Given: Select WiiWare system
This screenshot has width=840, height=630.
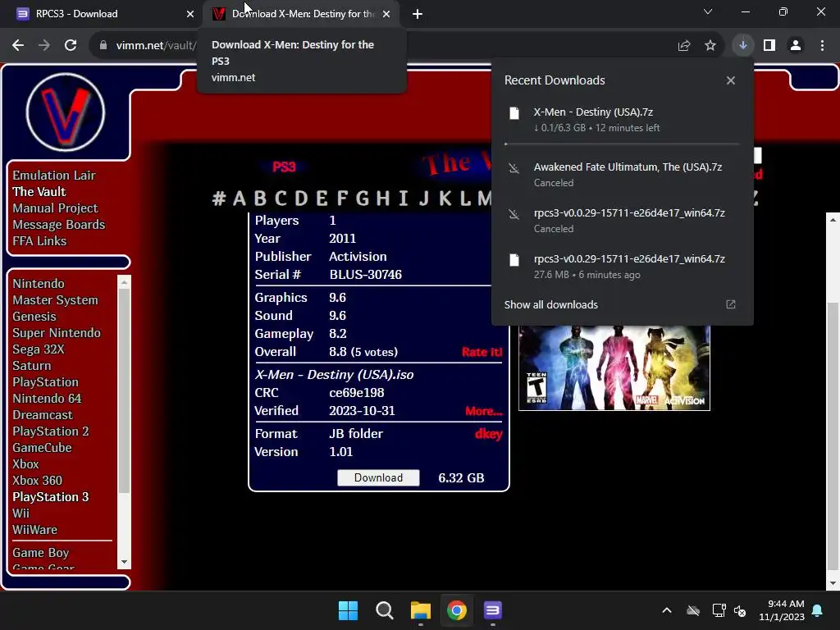Looking at the screenshot, I should pos(34,530).
